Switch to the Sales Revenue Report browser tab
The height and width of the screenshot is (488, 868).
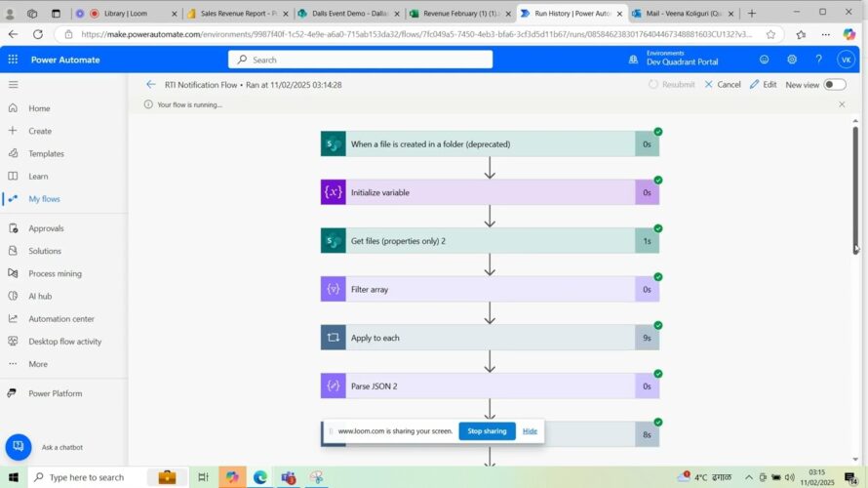(237, 14)
